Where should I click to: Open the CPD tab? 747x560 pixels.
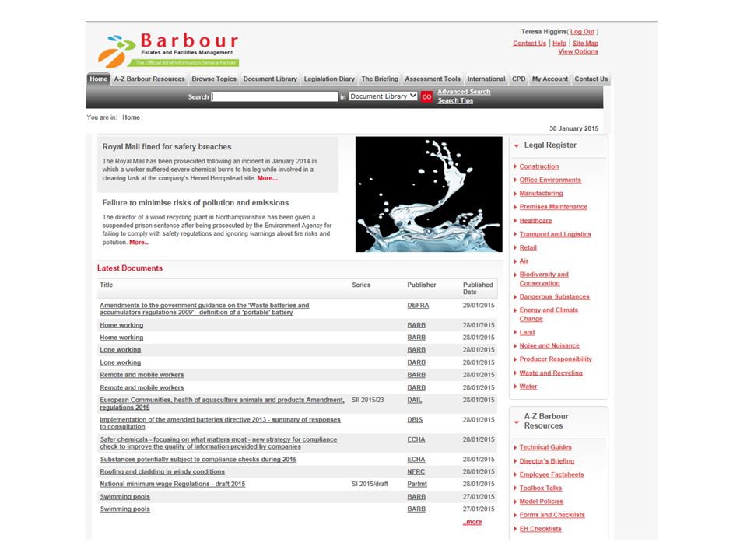[518, 79]
